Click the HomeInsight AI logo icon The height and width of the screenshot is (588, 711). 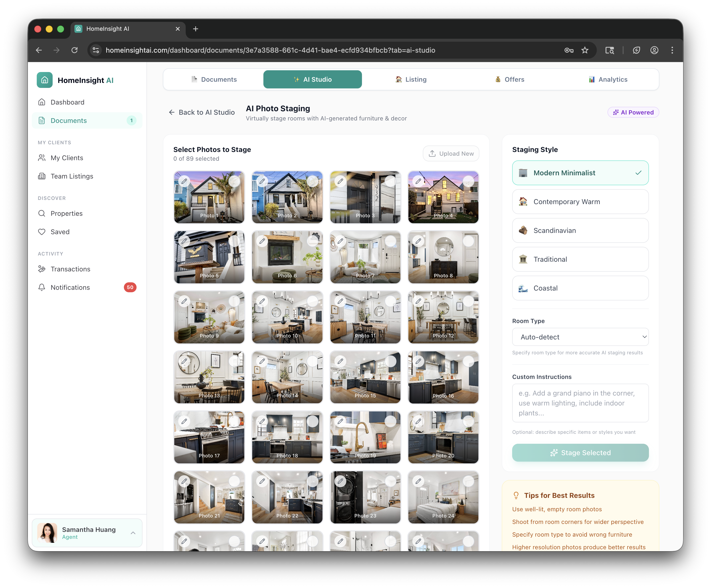click(44, 80)
